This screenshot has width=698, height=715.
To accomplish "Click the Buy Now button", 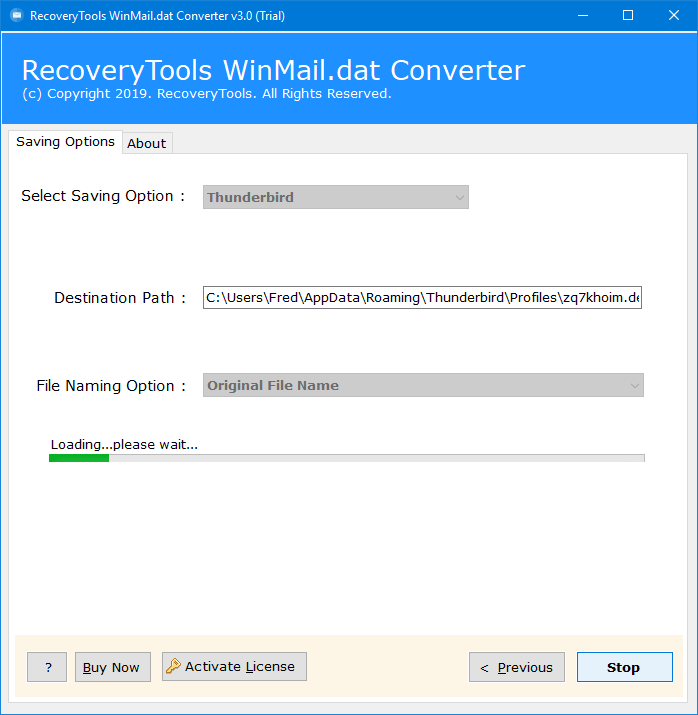I will click(113, 667).
